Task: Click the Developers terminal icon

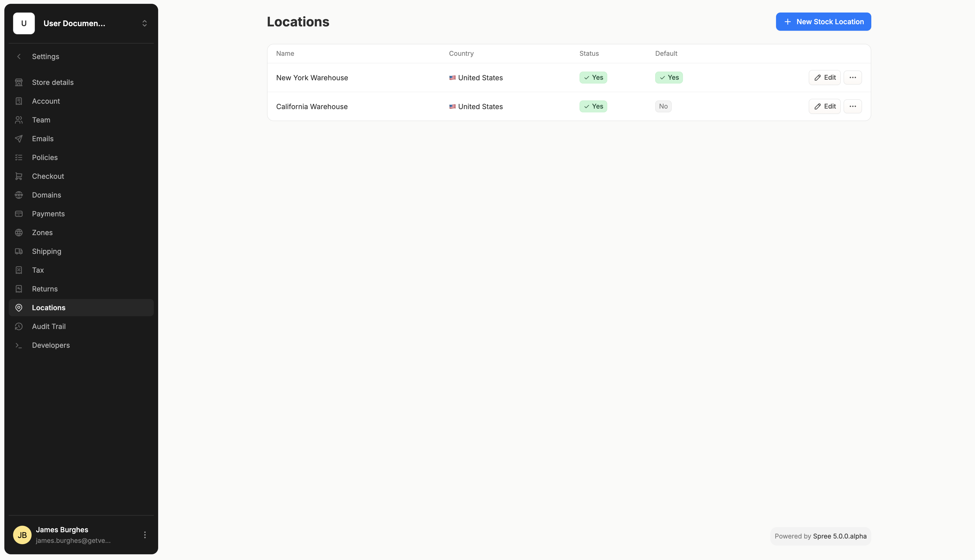Action: (x=19, y=345)
